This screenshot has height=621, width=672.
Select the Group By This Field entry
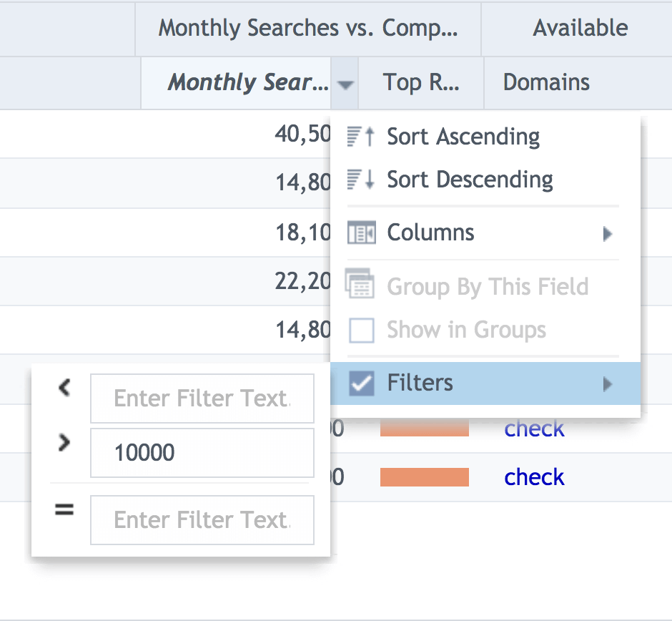coord(485,286)
